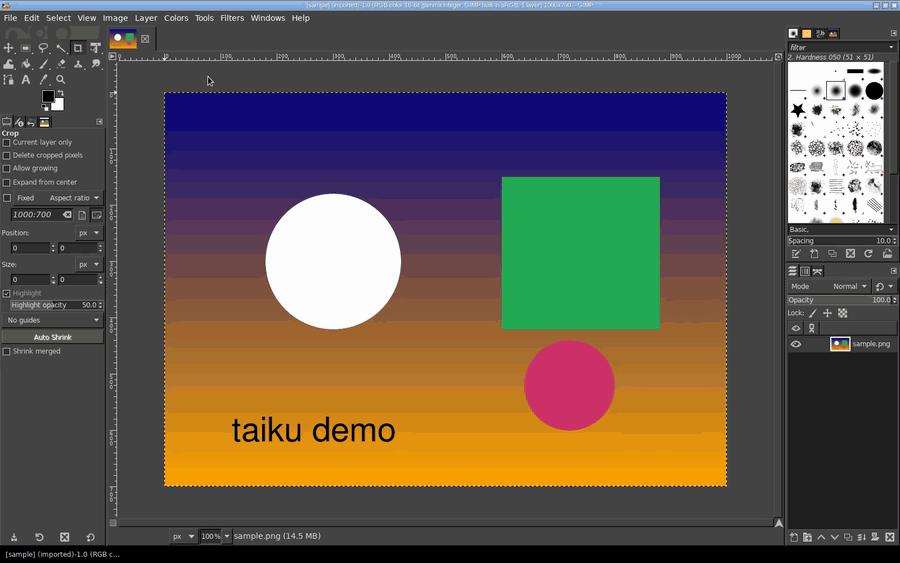Select the Unified Transform tool

click(x=95, y=48)
